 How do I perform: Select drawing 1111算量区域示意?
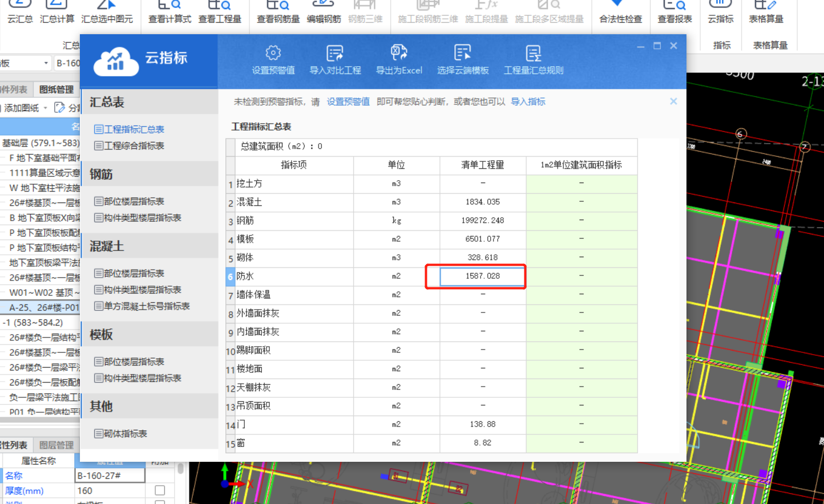(41, 173)
